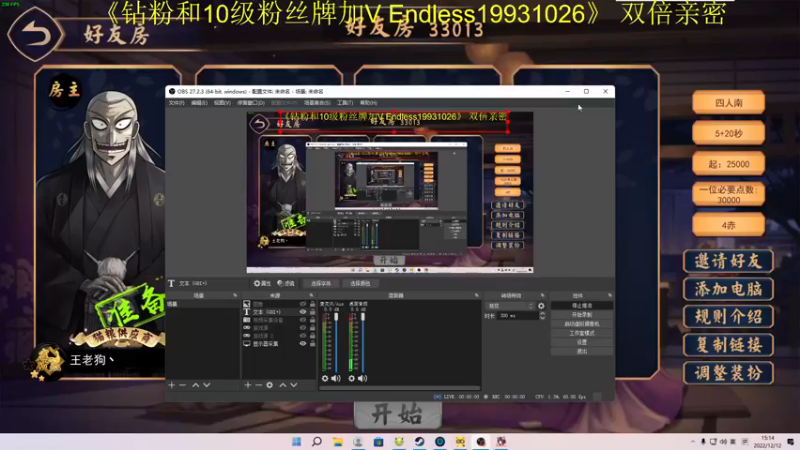
Task: Toggle visibility of the 文本 (GDI+) source
Action: 303,312
